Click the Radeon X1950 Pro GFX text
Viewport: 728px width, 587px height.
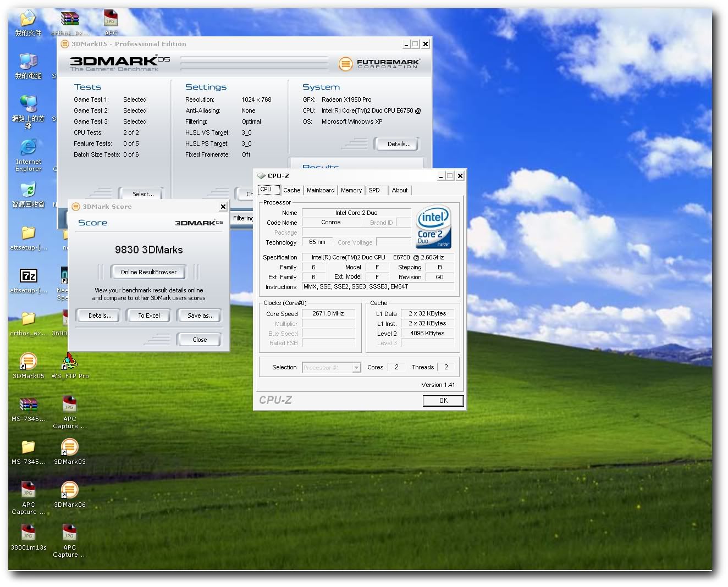[x=346, y=99]
